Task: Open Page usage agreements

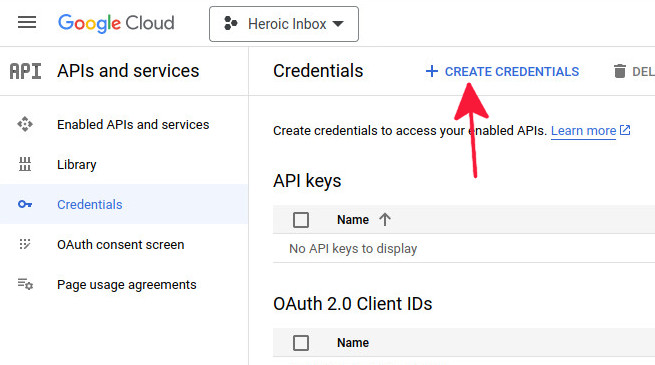Action: tap(127, 285)
